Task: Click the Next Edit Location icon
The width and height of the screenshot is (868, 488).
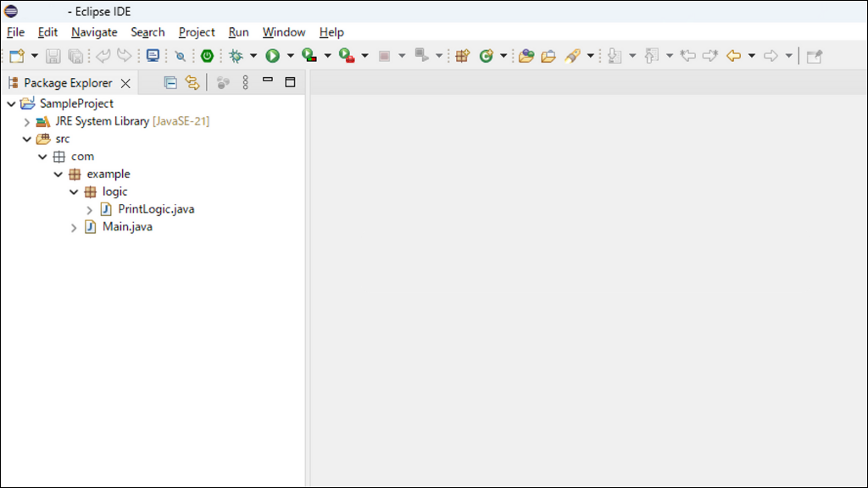Action: tap(710, 56)
